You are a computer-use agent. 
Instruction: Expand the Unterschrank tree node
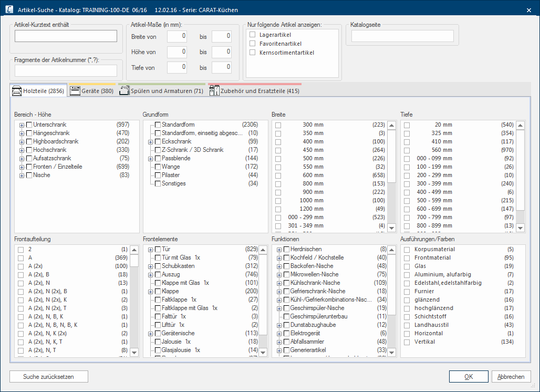[22, 125]
